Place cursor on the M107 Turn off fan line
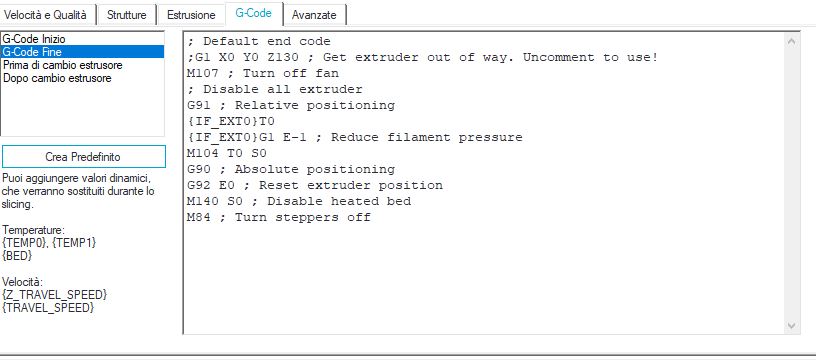This screenshot has height=360, width=816. [263, 73]
